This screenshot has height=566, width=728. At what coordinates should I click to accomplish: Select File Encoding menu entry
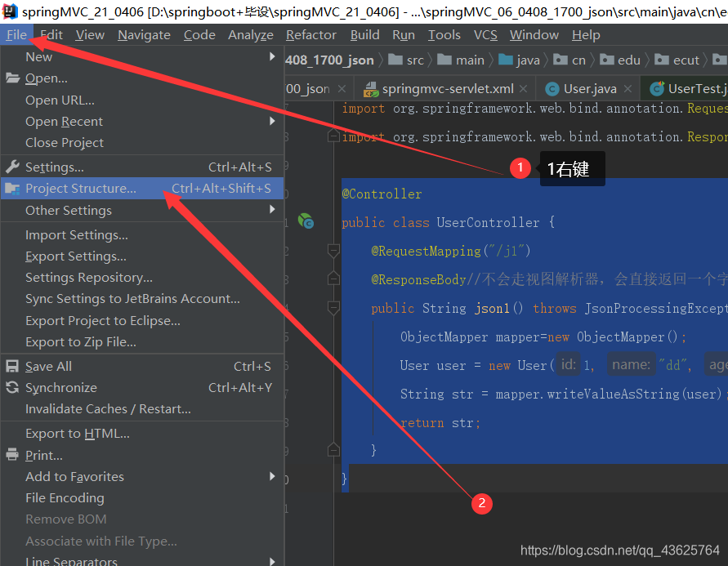tap(142, 497)
